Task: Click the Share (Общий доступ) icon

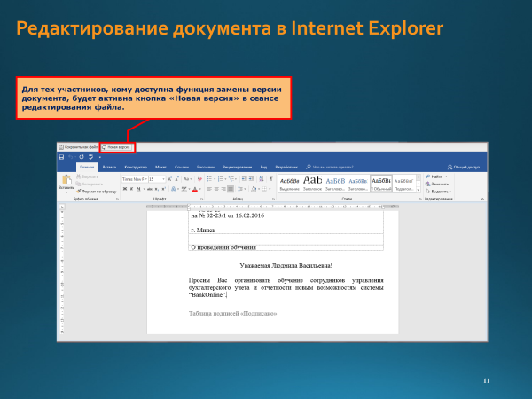Action: tap(464, 166)
